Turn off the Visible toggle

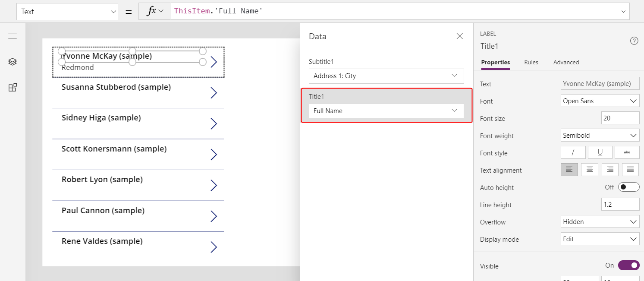[628, 265]
